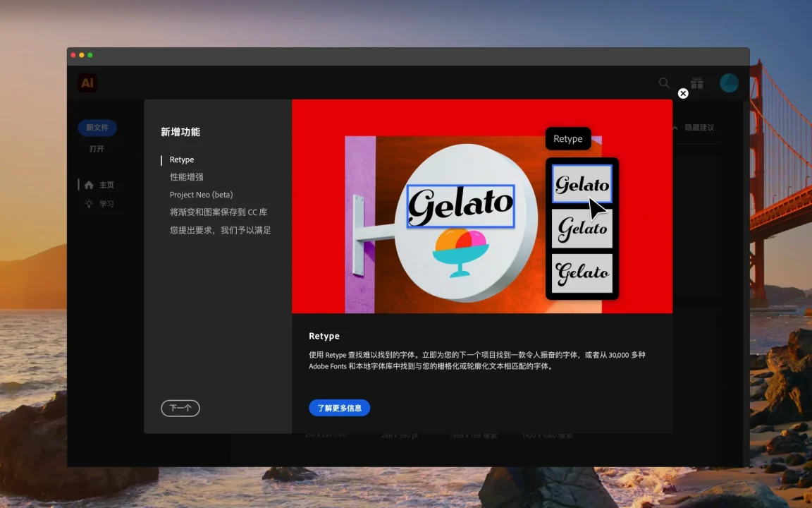Viewport: 812px width, 508px height.
Task: Click the lightbulb learn icon
Action: (x=89, y=204)
